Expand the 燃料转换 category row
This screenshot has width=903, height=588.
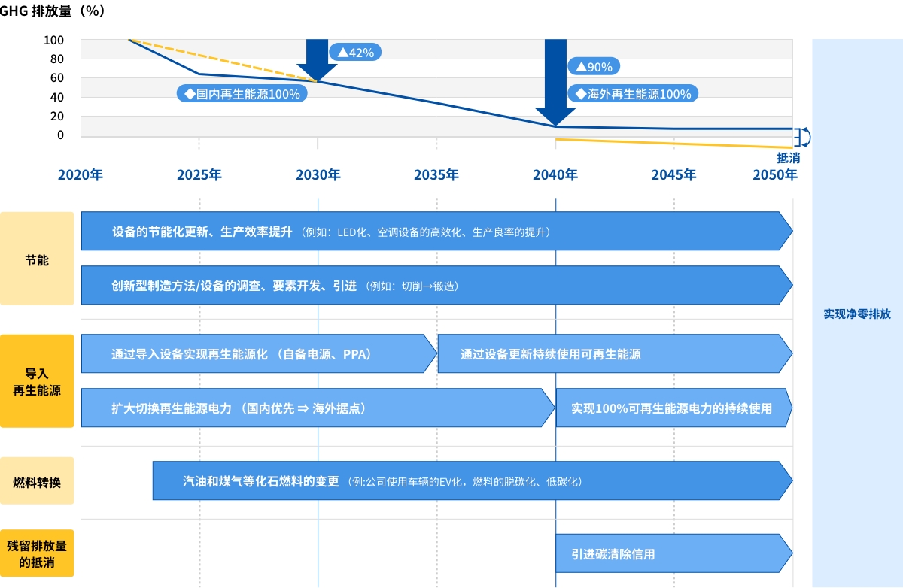[x=37, y=481]
